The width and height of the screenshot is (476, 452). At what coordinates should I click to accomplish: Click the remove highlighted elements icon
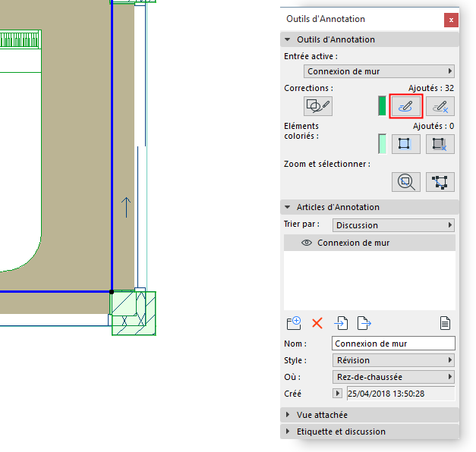(440, 144)
